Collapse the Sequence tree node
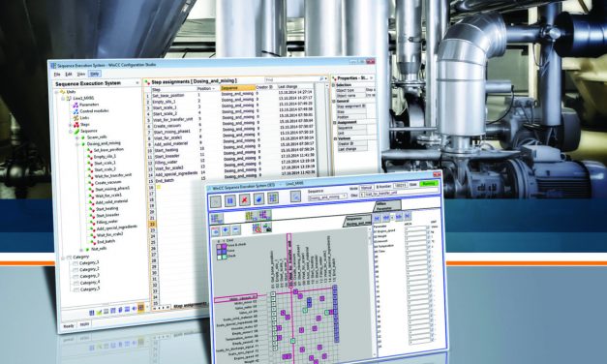 tap(71, 132)
